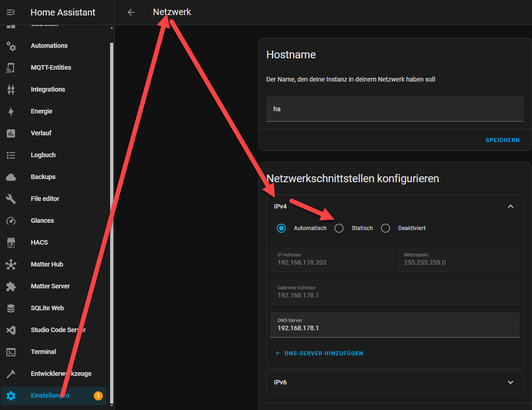Click DNS-SERVER HINZUFÜGEN link

click(319, 353)
